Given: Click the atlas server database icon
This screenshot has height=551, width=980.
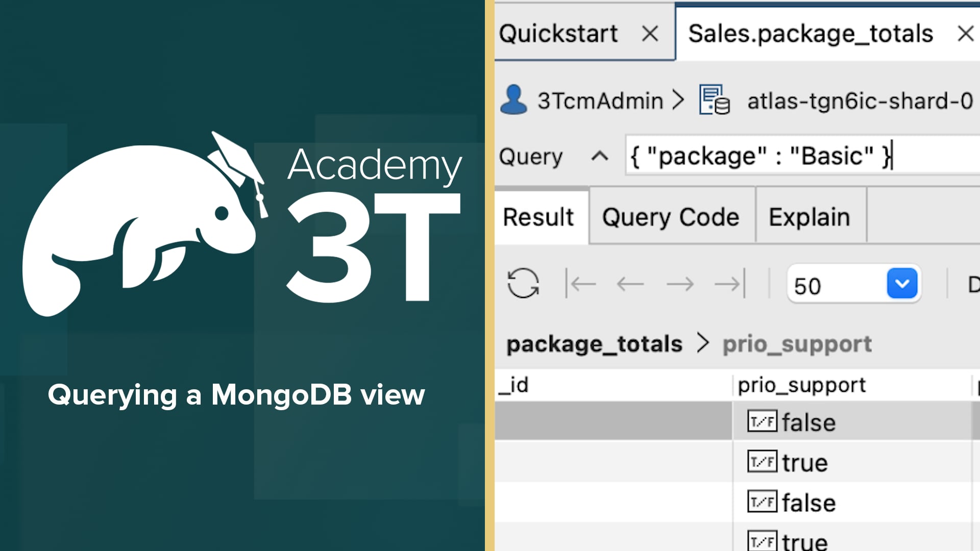Looking at the screenshot, I should coord(714,100).
